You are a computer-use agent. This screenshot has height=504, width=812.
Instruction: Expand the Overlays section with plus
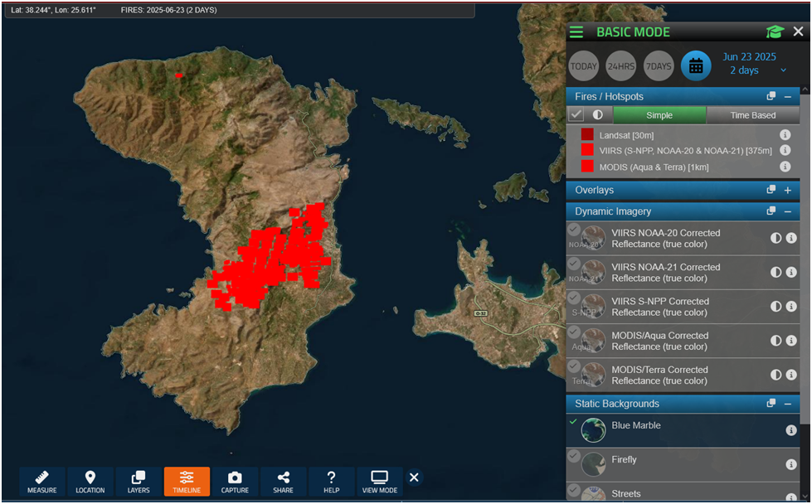(788, 190)
